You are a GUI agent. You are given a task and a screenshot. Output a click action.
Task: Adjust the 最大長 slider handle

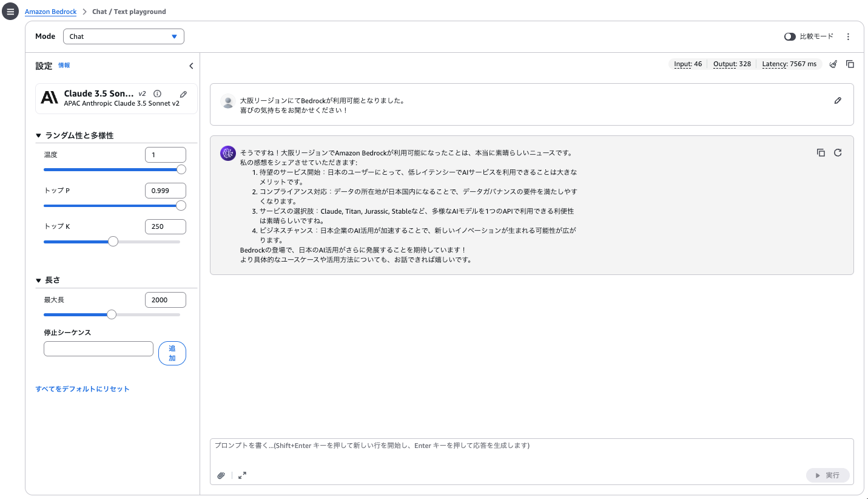tap(111, 314)
